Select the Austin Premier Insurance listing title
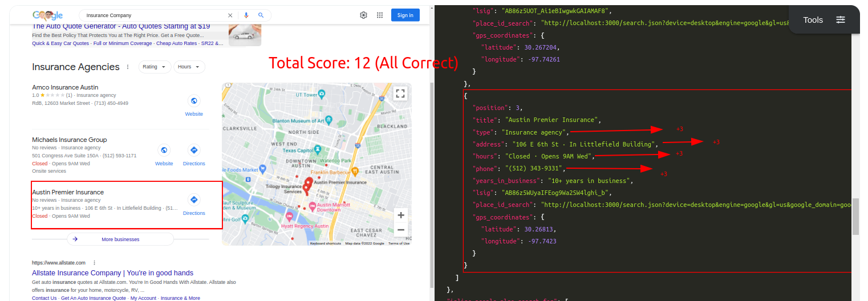The width and height of the screenshot is (868, 301). 68,192
